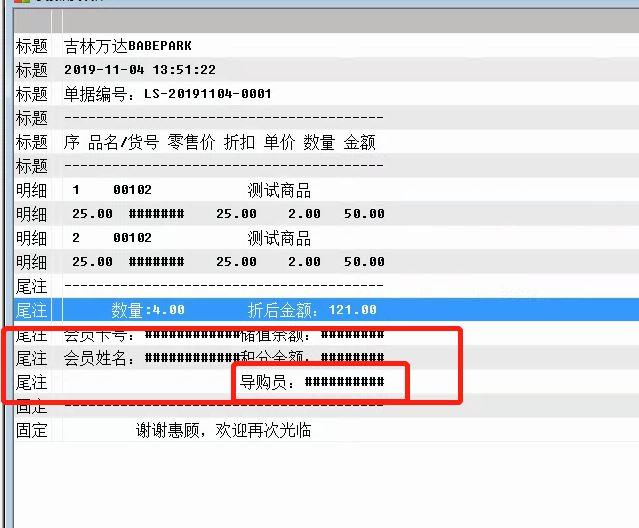Click the 标题 label beside 吉林万达BABEPARK
Viewport: 639px width, 528px height.
tap(32, 46)
